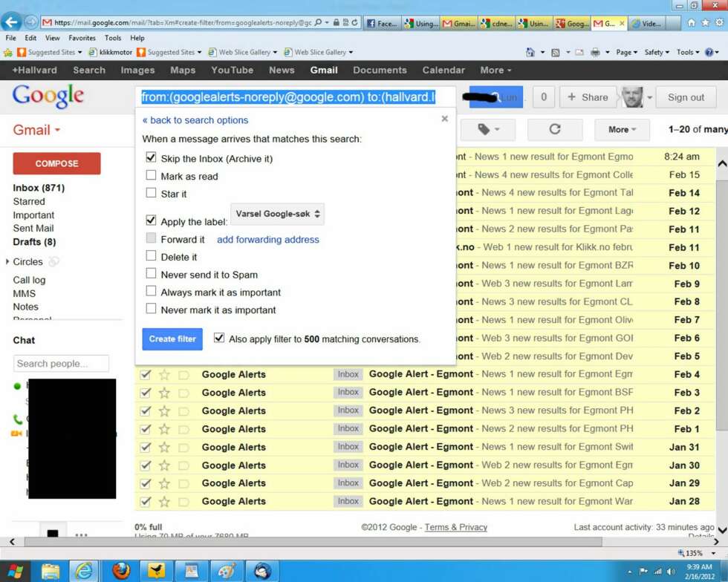Click the COMPOSE button

point(56,163)
